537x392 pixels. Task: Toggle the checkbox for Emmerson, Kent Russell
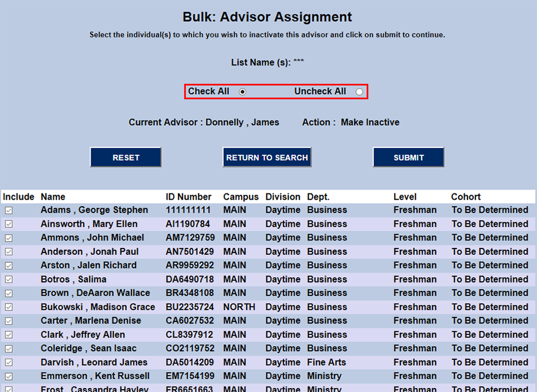pyautogui.click(x=8, y=375)
